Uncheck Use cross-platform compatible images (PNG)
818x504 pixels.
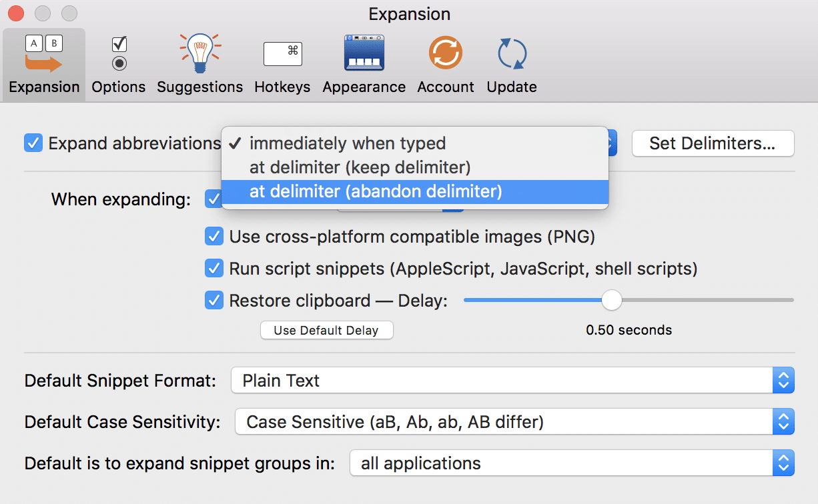click(x=214, y=237)
